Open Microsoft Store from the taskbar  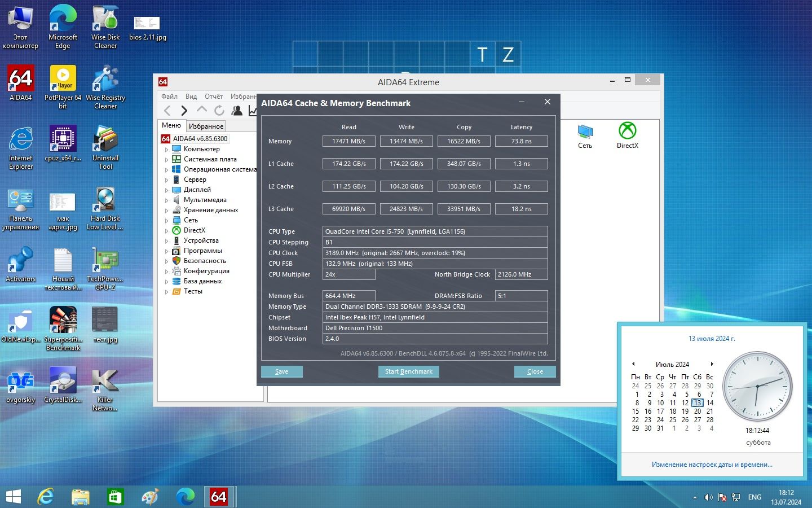tap(115, 497)
